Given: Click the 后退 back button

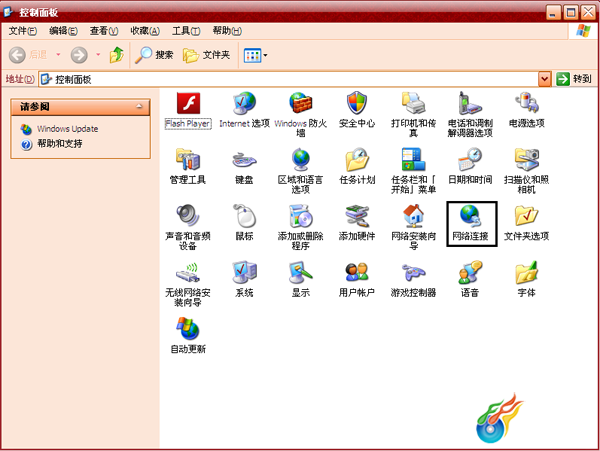Looking at the screenshot, I should tap(28, 55).
